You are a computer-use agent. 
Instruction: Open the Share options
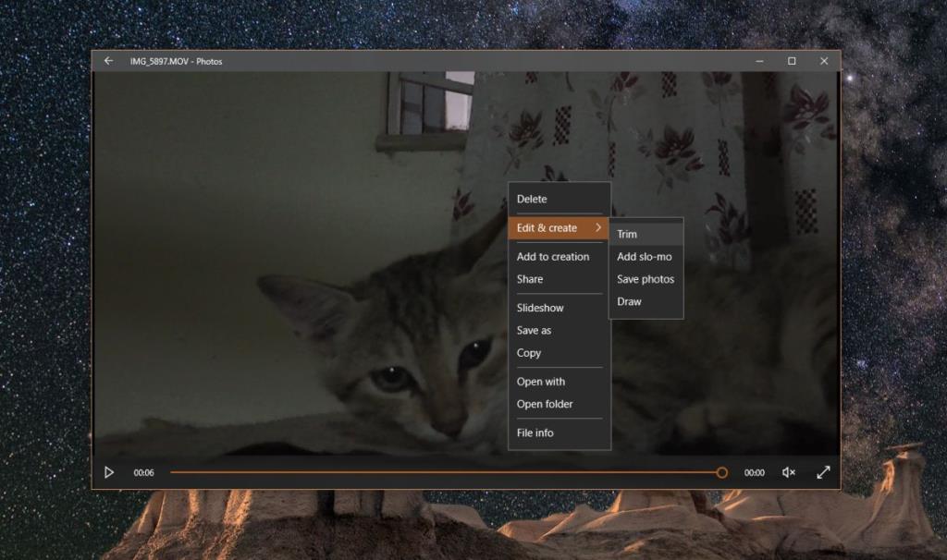pyautogui.click(x=531, y=278)
